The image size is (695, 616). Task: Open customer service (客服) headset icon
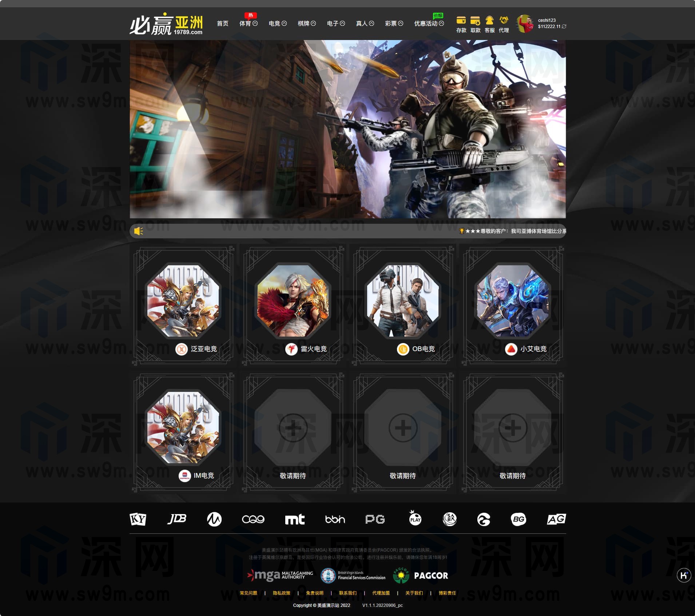coord(489,20)
